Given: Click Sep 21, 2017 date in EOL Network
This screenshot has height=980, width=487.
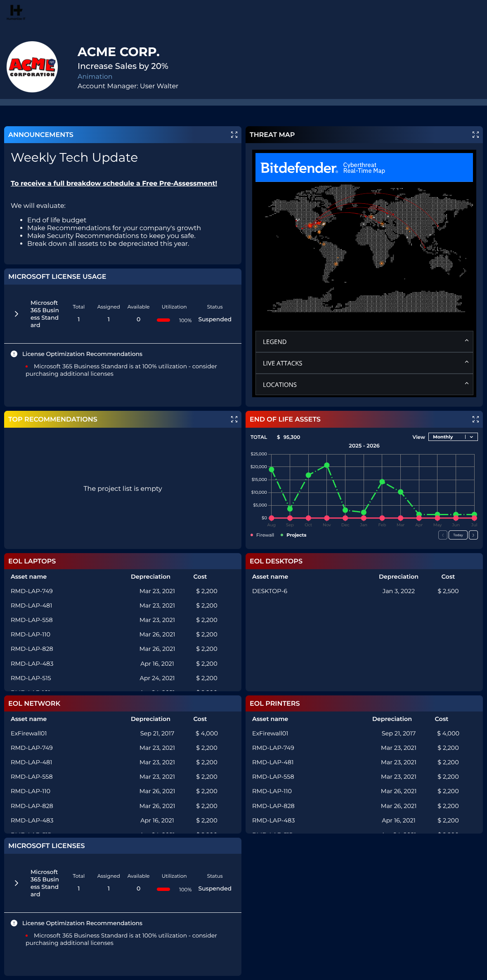Looking at the screenshot, I should click(157, 733).
